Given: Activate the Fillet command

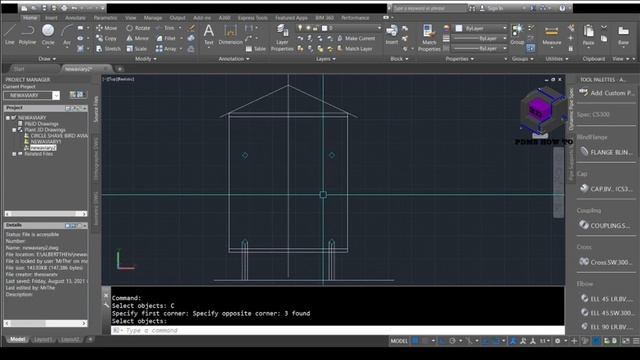Looking at the screenshot, I should (x=166, y=38).
